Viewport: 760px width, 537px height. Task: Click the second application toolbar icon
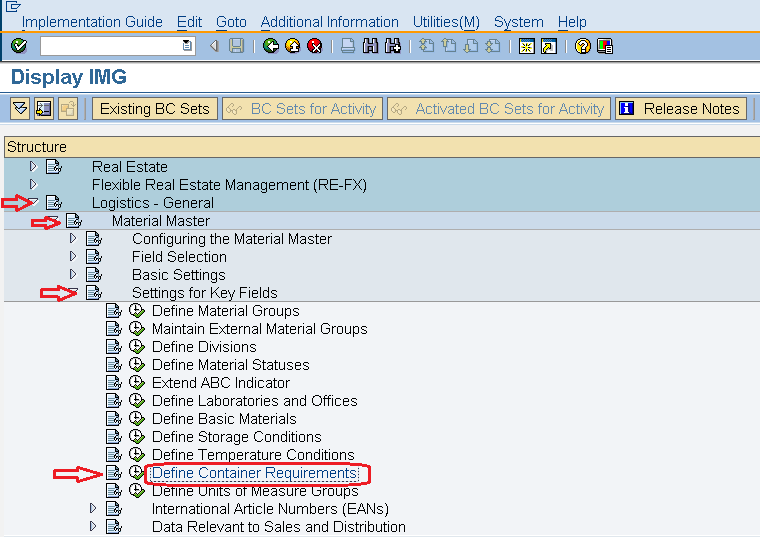coord(44,109)
